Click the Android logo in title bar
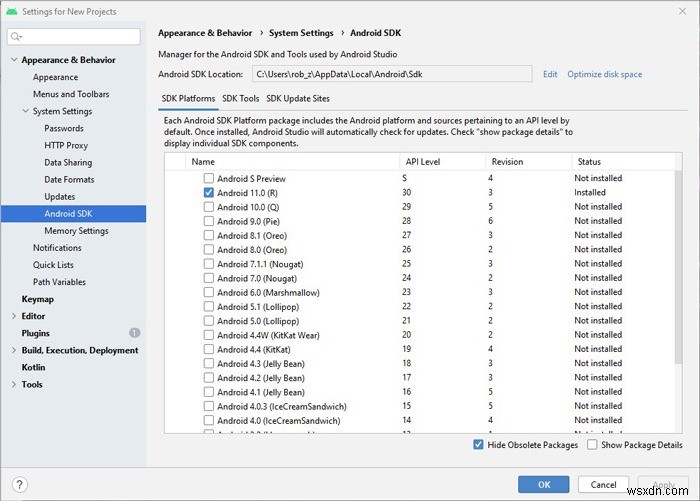 pyautogui.click(x=11, y=12)
